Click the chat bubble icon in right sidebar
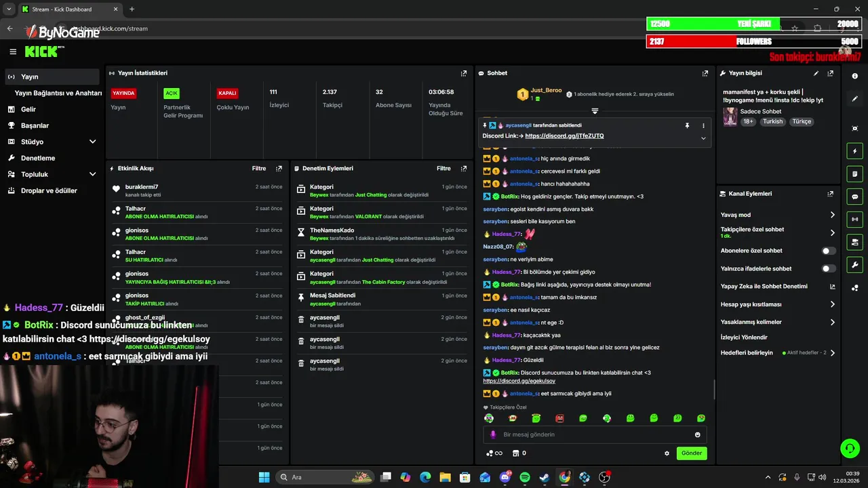The width and height of the screenshot is (868, 488). [855, 197]
